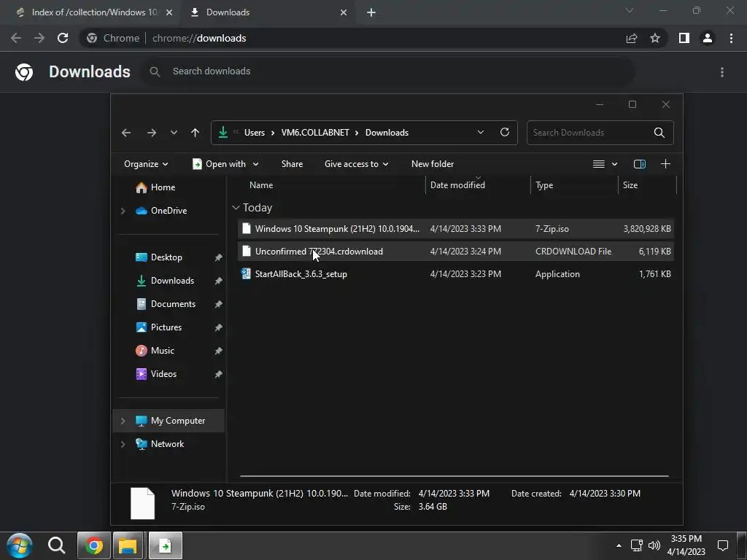Select the Windows 10 Steampunk ISO file

point(455,228)
